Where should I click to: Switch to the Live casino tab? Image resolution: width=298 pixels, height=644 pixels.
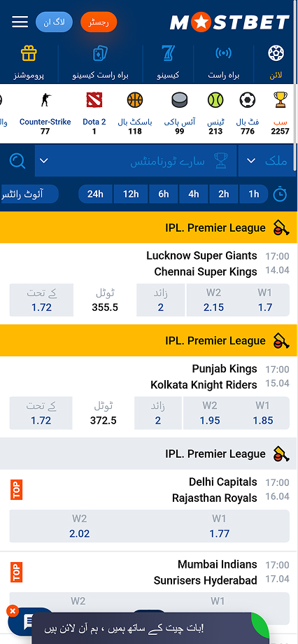pos(101,63)
